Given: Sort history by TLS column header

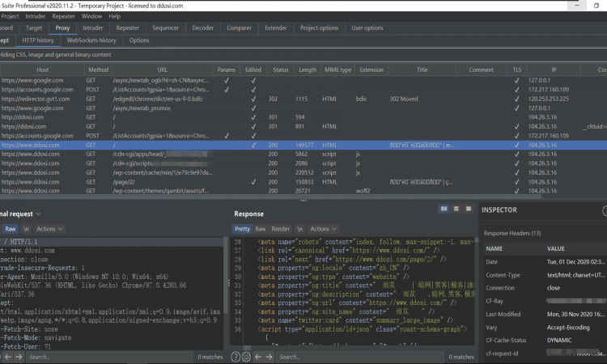Looking at the screenshot, I should (517, 70).
